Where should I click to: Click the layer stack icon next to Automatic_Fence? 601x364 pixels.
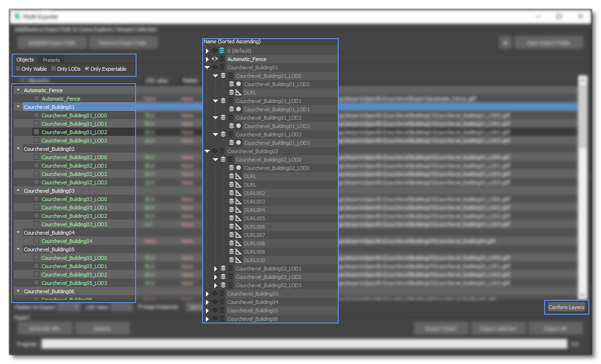(223, 59)
